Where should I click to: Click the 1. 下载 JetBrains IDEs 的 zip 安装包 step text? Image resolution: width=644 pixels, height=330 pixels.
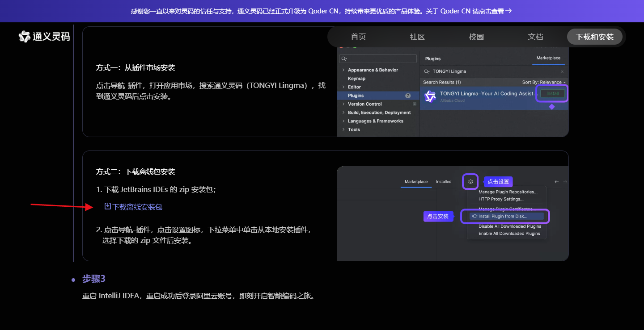point(156,189)
